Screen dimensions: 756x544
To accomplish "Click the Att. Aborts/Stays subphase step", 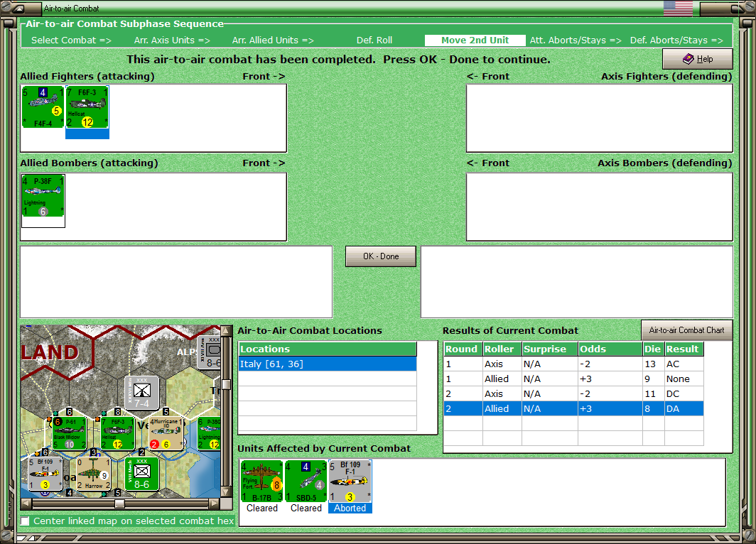I will click(x=576, y=40).
